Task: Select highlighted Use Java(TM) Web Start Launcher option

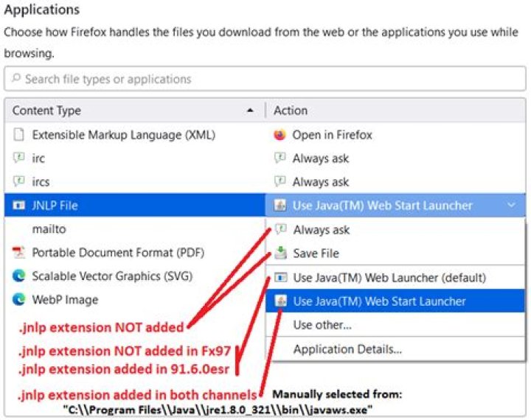Action: tap(379, 301)
